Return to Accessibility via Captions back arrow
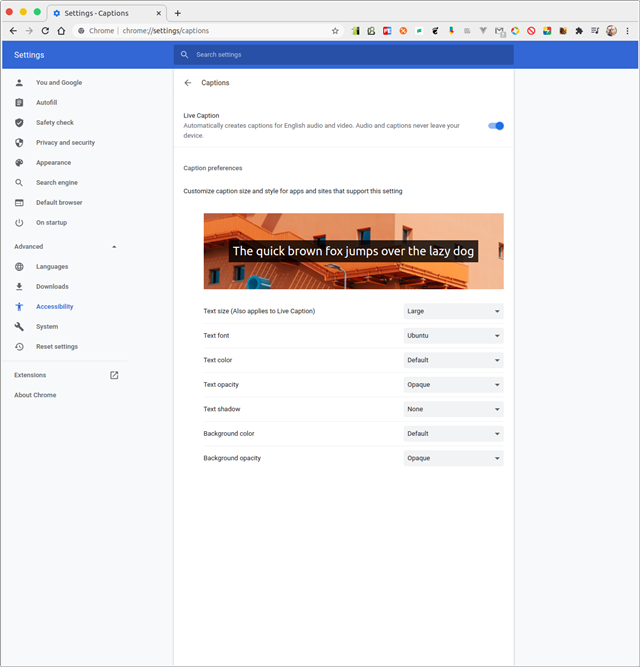Screen dimensions: 640x667 tap(188, 83)
